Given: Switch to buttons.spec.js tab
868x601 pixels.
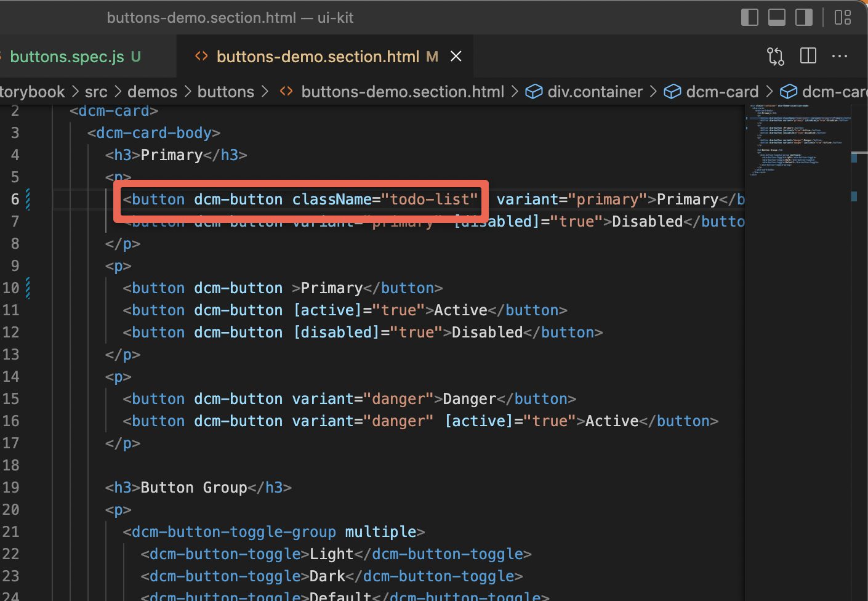Looking at the screenshot, I should coord(75,57).
